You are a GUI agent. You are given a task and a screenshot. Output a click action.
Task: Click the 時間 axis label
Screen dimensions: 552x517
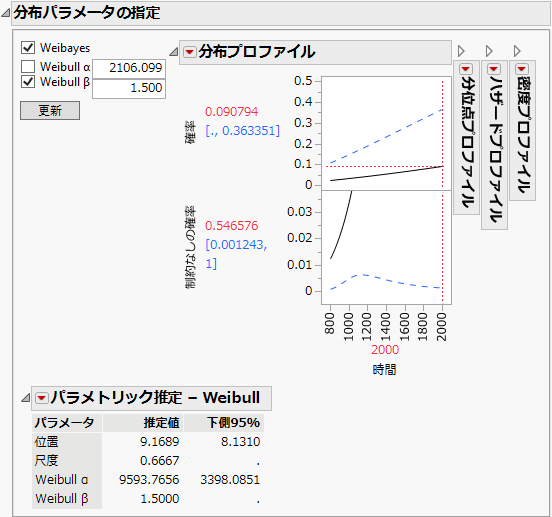click(384, 370)
